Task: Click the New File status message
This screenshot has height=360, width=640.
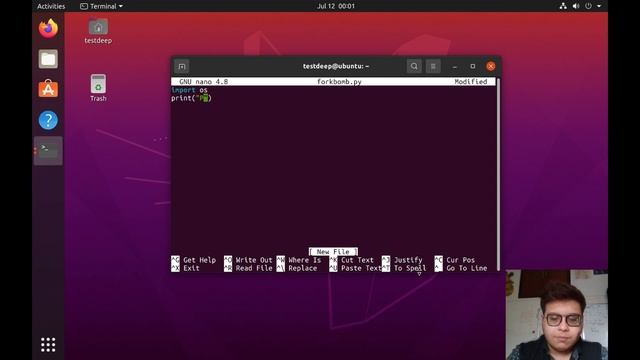Action: click(333, 252)
